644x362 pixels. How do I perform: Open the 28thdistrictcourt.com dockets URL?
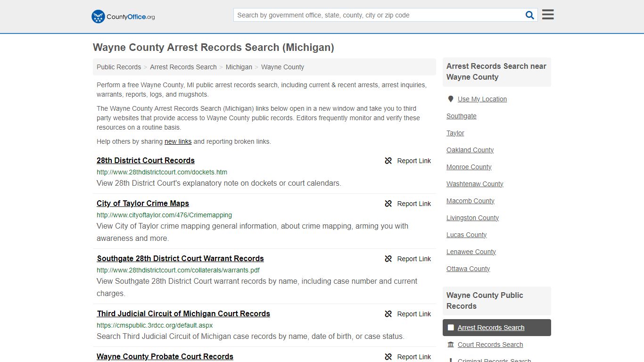click(162, 172)
